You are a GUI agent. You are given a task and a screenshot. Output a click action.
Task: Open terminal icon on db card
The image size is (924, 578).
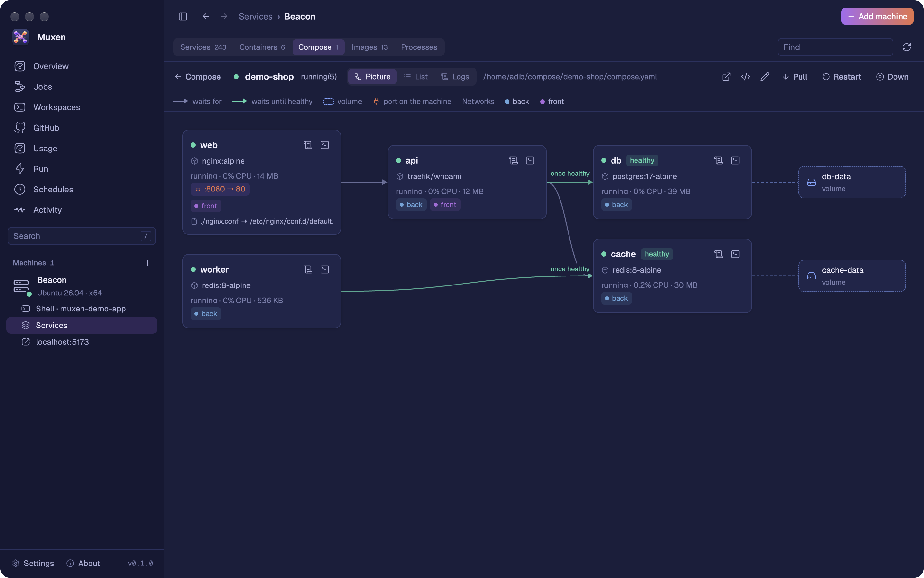735,160
